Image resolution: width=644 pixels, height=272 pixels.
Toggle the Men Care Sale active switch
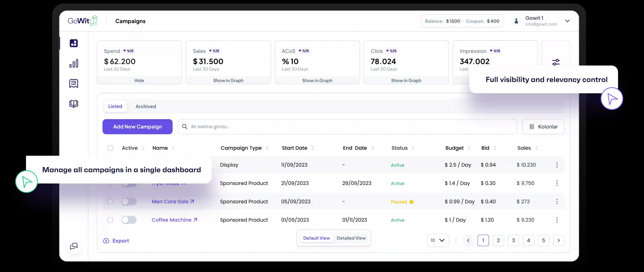(x=129, y=201)
